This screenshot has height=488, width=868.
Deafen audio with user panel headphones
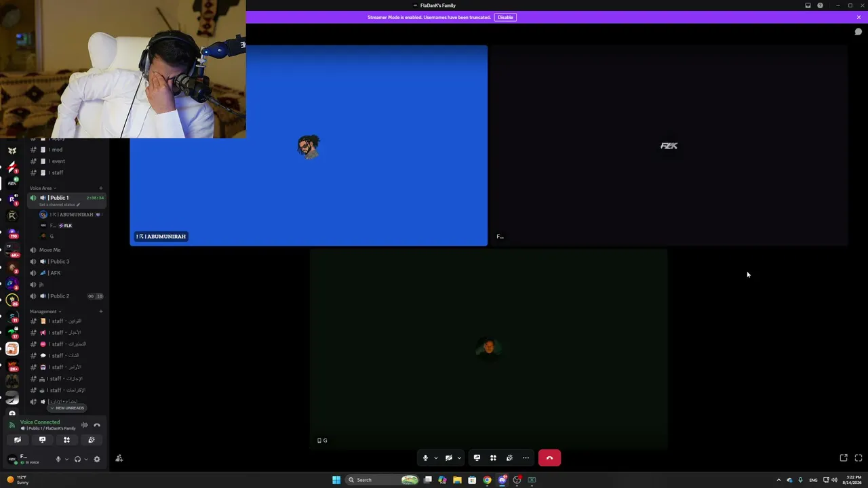coord(77,460)
